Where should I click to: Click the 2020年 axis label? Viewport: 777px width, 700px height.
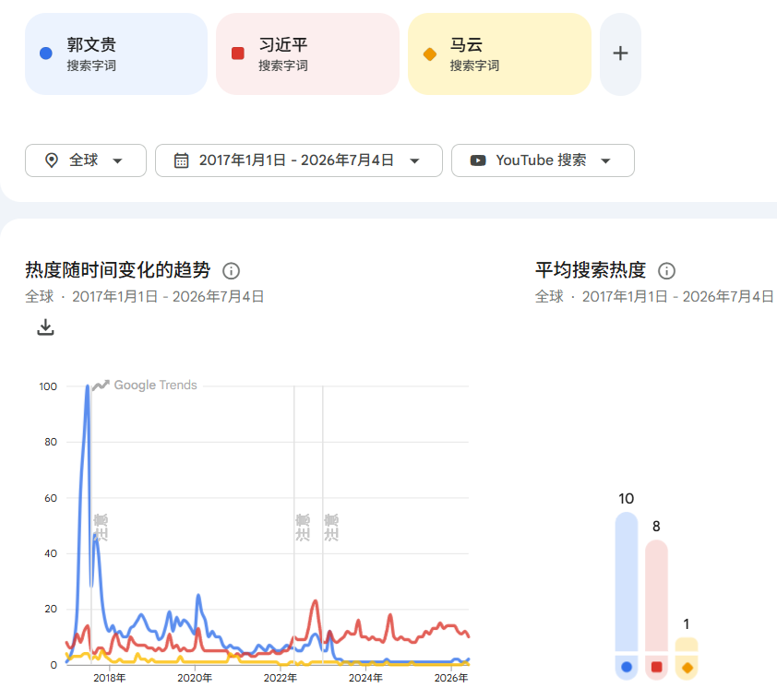click(x=195, y=678)
